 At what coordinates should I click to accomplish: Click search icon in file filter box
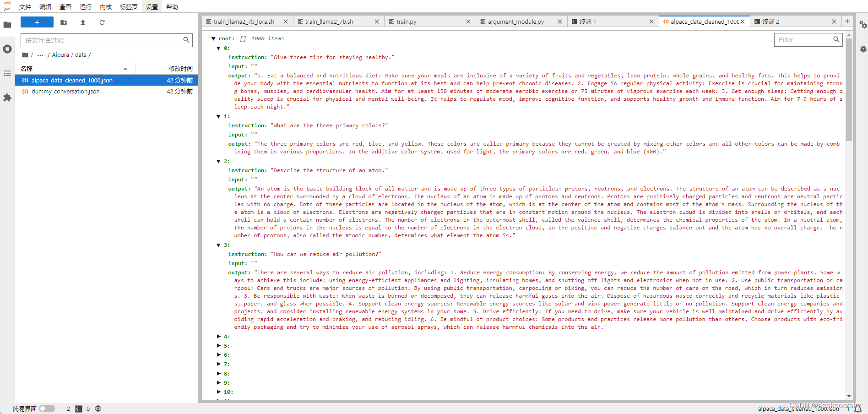[x=186, y=40]
